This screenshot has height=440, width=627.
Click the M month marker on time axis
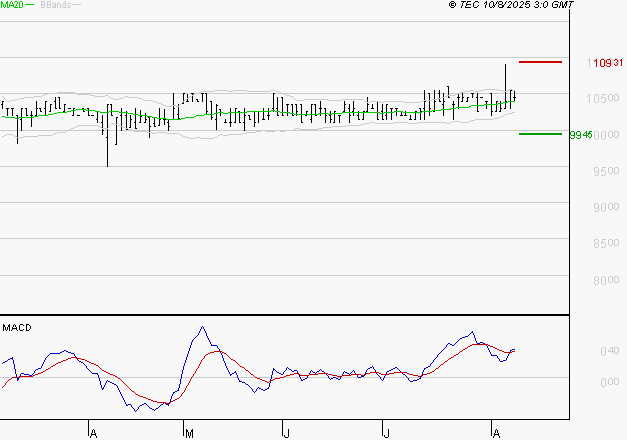(x=189, y=433)
